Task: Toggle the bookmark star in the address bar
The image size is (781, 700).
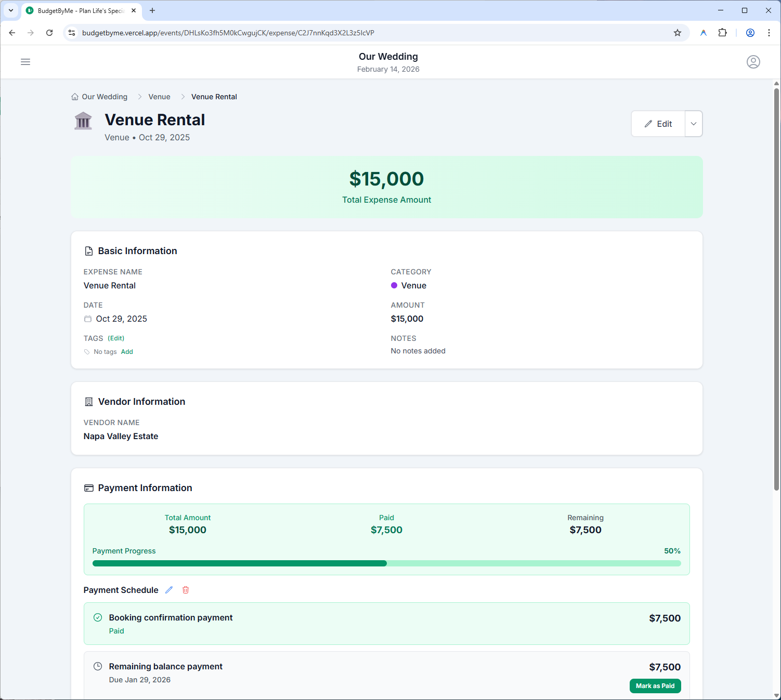Action: [x=677, y=32]
